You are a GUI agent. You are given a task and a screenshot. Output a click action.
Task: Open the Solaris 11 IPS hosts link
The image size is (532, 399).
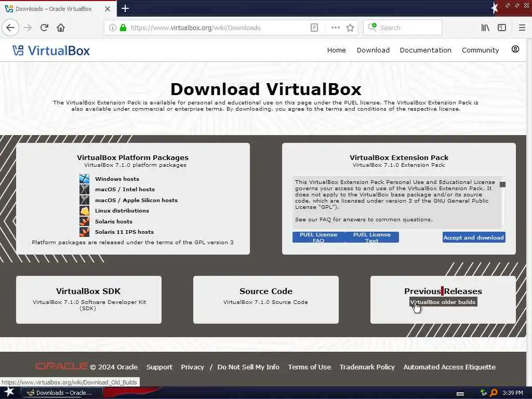point(125,232)
